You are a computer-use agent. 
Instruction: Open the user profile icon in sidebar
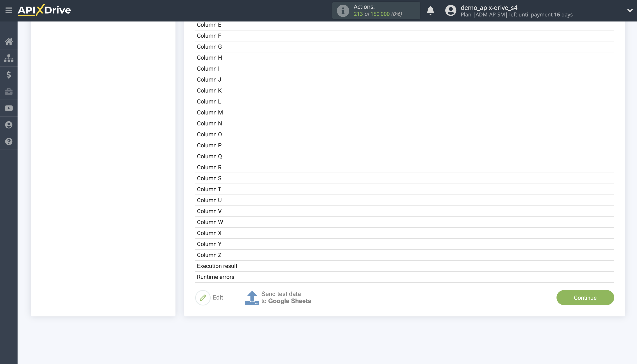pyautogui.click(x=9, y=125)
